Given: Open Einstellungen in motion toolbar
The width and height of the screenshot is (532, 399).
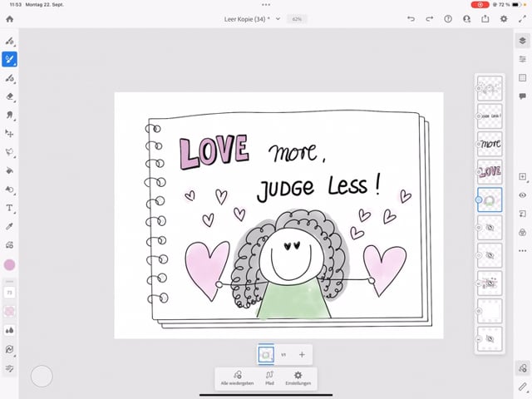Looking at the screenshot, I should [x=298, y=379].
